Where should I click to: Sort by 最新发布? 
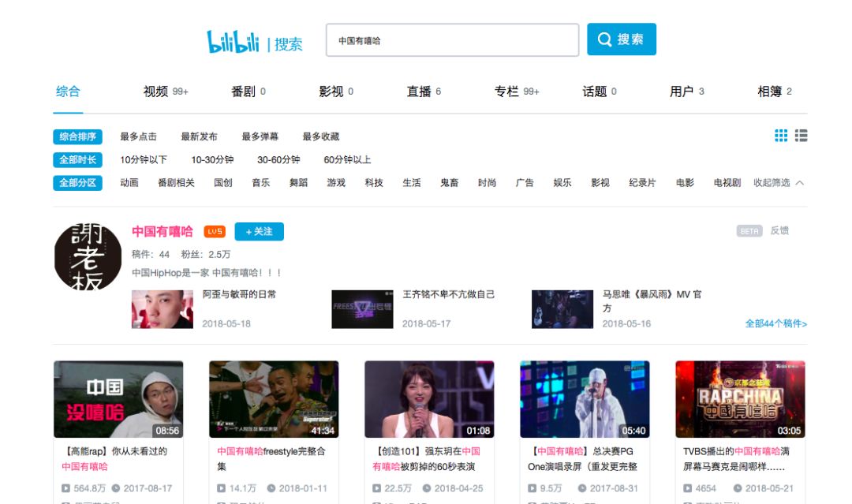(199, 136)
